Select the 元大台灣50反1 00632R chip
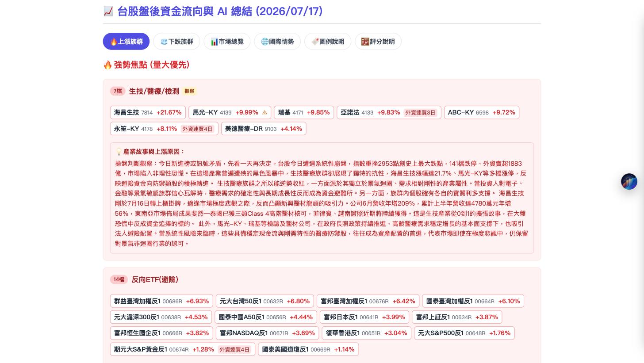The width and height of the screenshot is (644, 363). pos(264,301)
